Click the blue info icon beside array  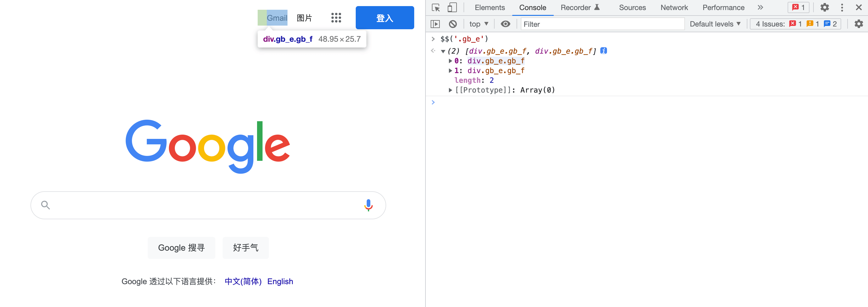604,51
